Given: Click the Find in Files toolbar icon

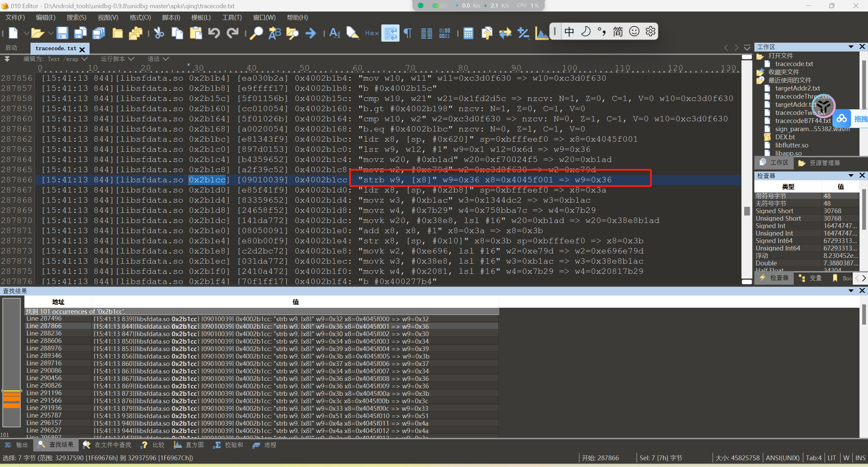Looking at the screenshot, I should pos(292,33).
